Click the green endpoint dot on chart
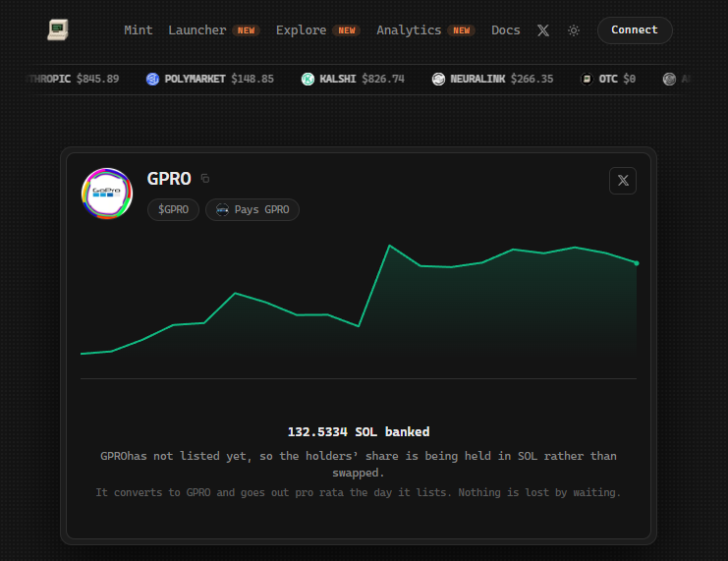This screenshot has height=561, width=728. click(637, 263)
